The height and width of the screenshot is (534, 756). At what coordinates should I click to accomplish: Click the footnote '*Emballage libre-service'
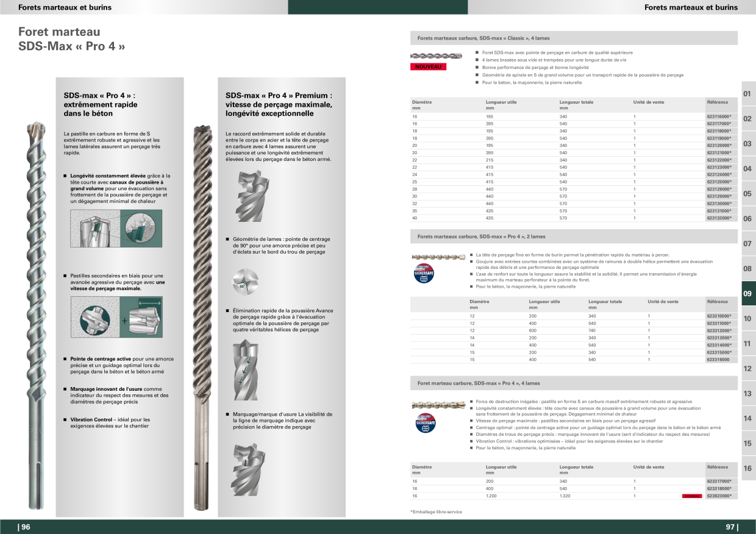(437, 512)
